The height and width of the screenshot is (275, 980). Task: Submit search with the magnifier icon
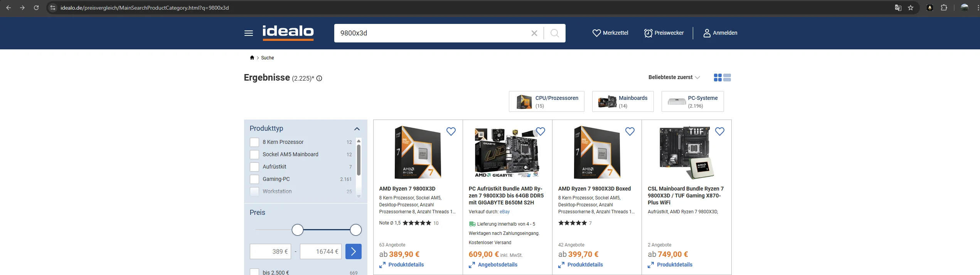[555, 33]
